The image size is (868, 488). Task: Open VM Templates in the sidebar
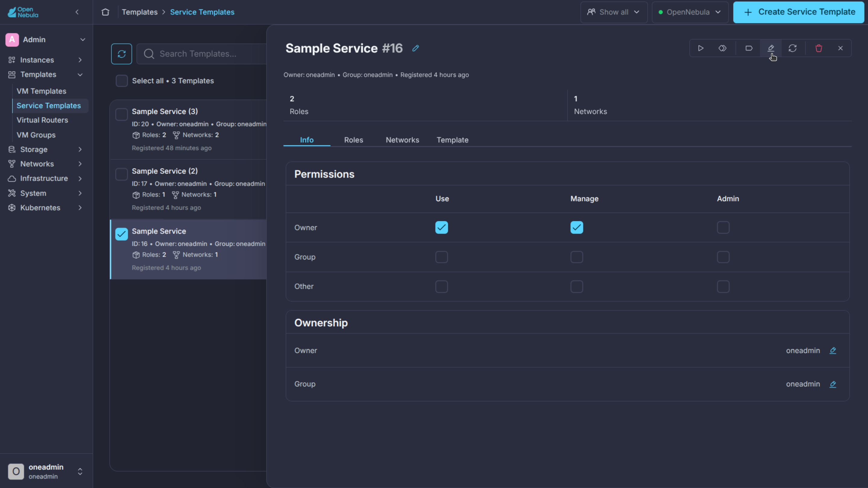[42, 91]
